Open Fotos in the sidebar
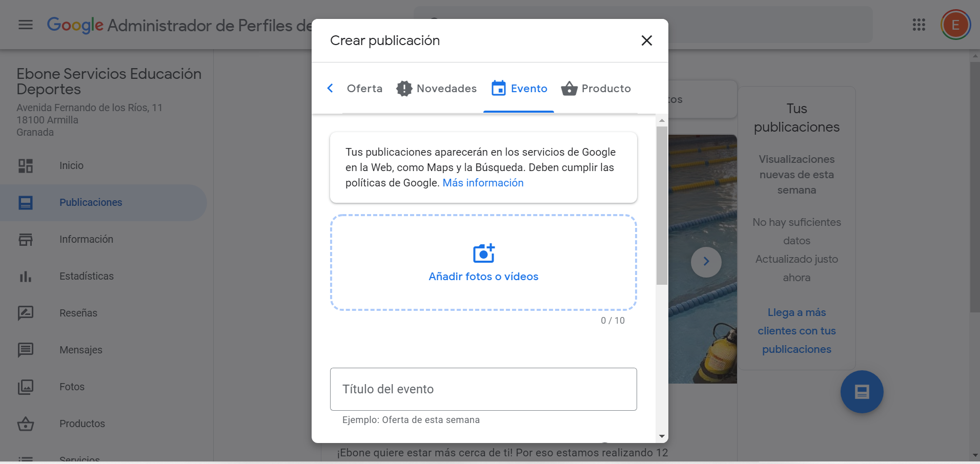The height and width of the screenshot is (464, 980). pyautogui.click(x=72, y=387)
